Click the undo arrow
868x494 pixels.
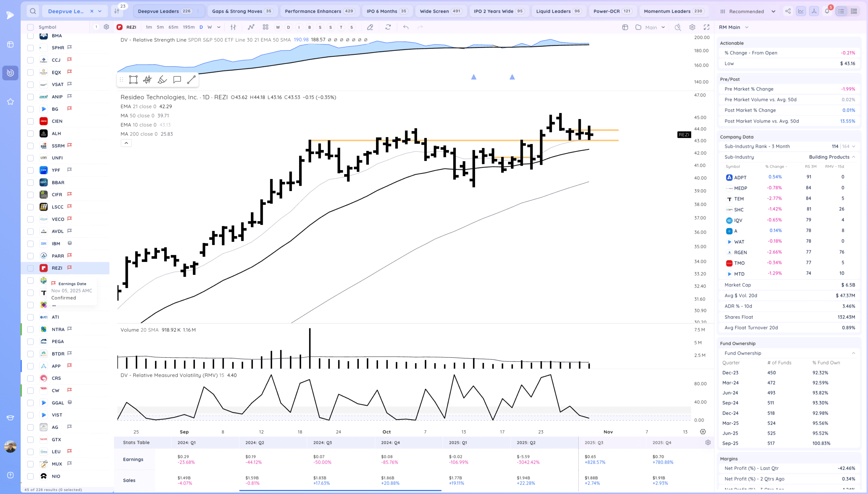(x=406, y=27)
